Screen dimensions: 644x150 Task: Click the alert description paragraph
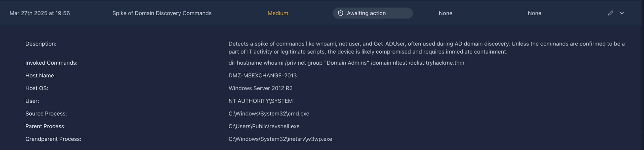pyautogui.click(x=426, y=48)
